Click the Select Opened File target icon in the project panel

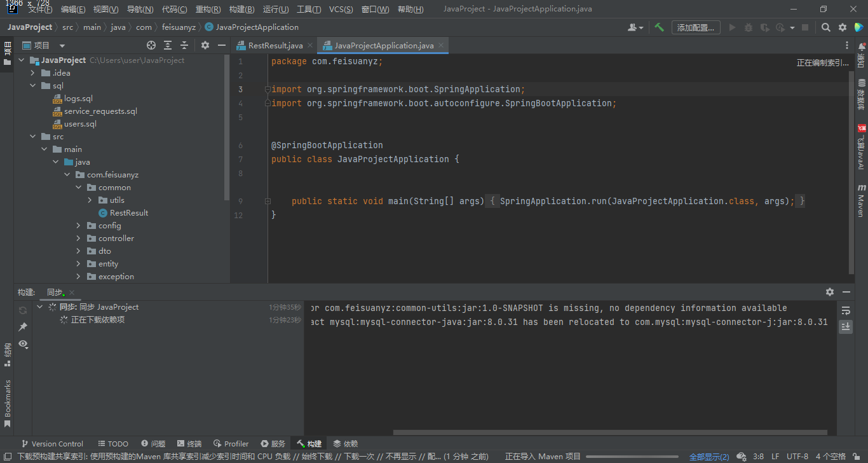(x=151, y=45)
